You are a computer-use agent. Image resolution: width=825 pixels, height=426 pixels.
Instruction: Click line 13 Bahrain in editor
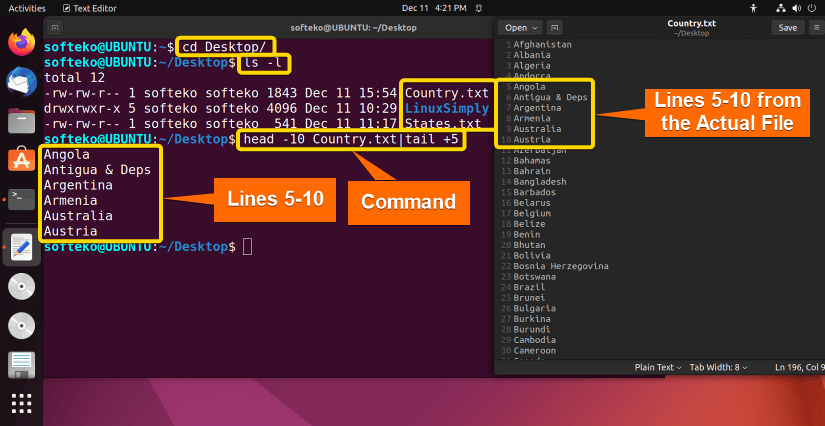click(x=532, y=171)
